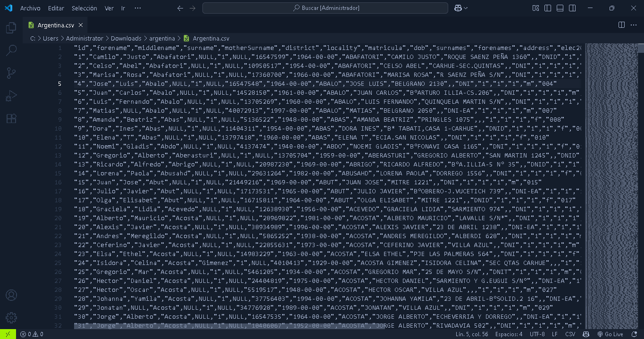The height and width of the screenshot is (339, 644).
Task: Click line number 28 in gutter
Action: pyautogui.click(x=58, y=290)
